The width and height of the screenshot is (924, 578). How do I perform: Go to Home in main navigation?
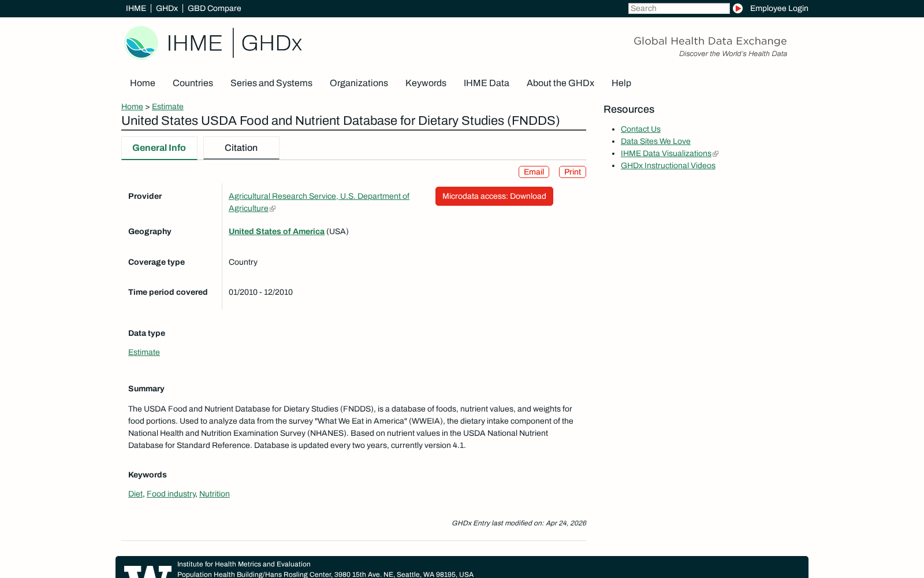click(x=143, y=83)
